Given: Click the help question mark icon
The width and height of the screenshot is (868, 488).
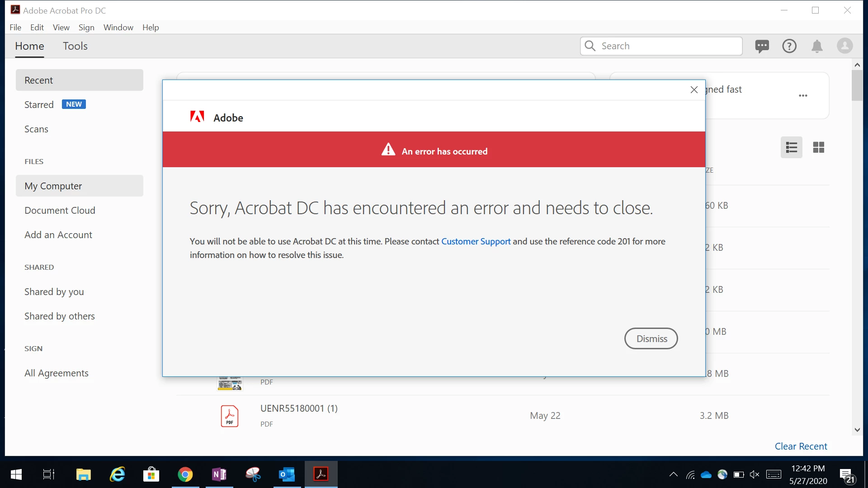Looking at the screenshot, I should tap(789, 46).
